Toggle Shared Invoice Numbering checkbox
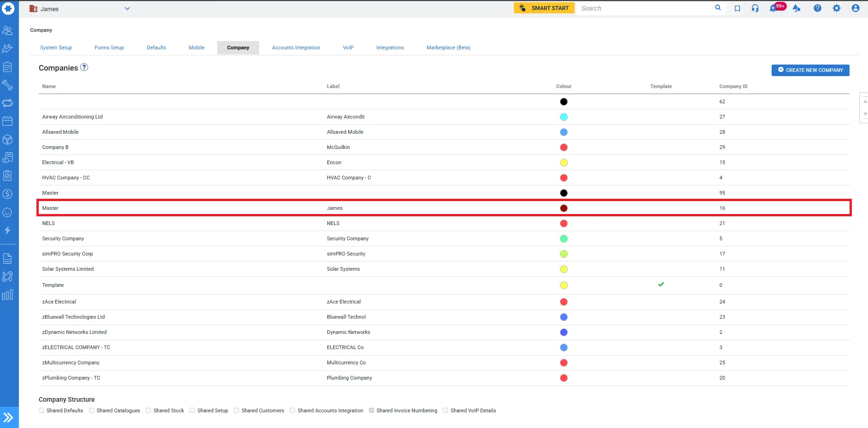The width and height of the screenshot is (868, 428). coord(371,410)
